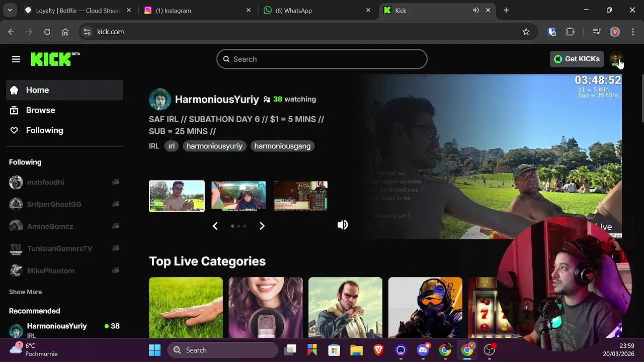Open a new browser tab
This screenshot has height=362, width=644.
[x=506, y=10]
